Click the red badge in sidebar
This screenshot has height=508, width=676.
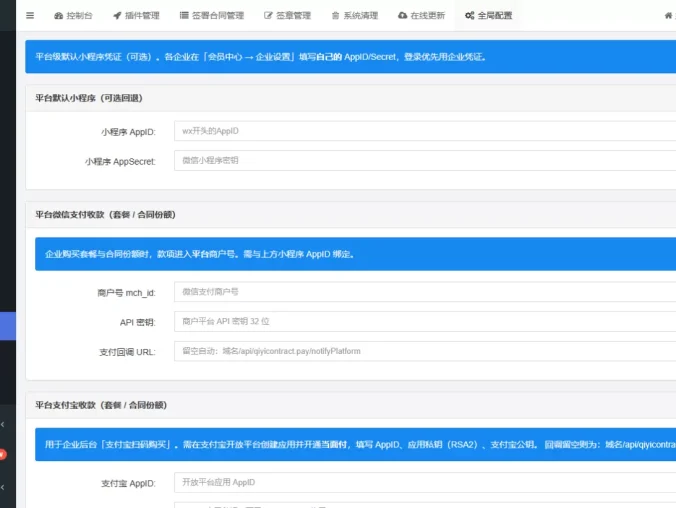(2, 455)
